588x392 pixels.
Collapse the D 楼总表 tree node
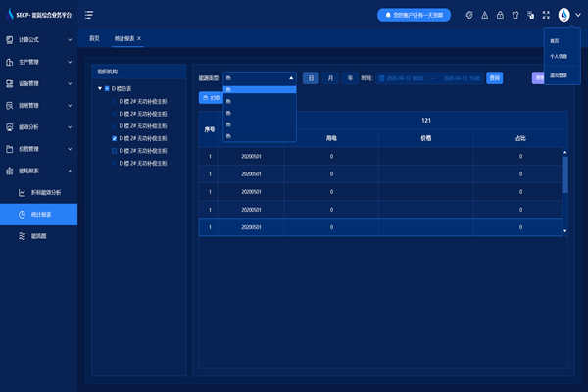click(x=99, y=89)
